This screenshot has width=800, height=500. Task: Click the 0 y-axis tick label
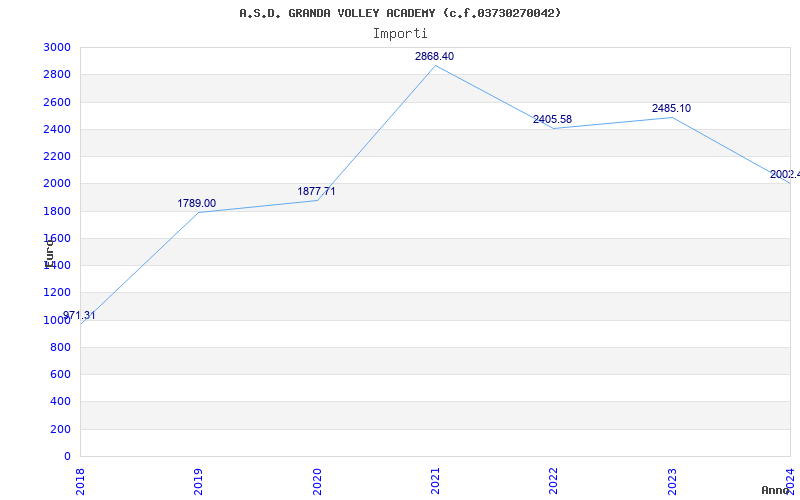click(x=67, y=457)
